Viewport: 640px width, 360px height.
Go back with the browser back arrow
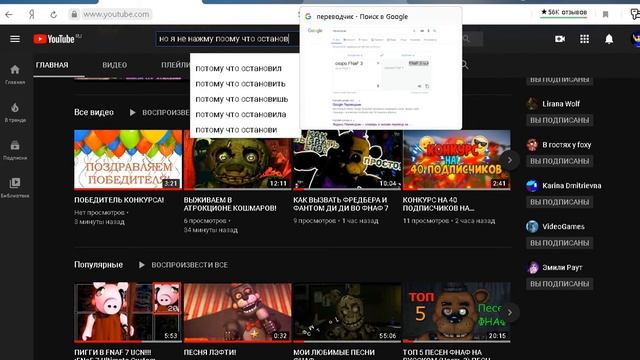coord(9,15)
